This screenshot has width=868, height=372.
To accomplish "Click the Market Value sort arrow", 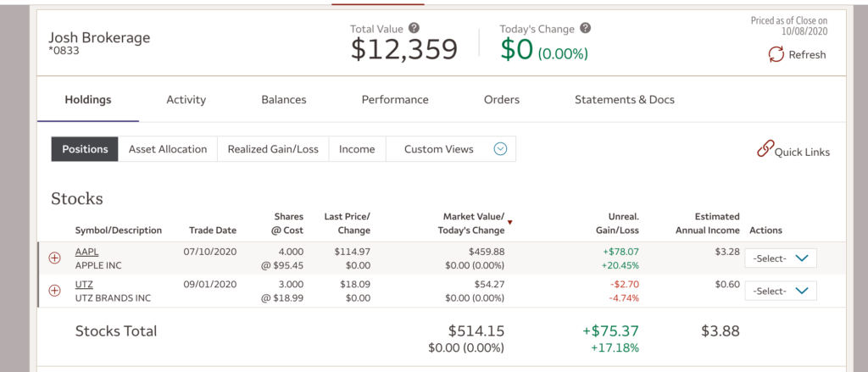I will [x=509, y=223].
